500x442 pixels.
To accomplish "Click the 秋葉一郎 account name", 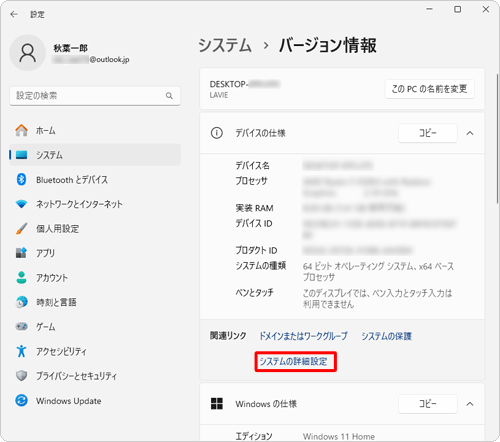I will pos(70,48).
